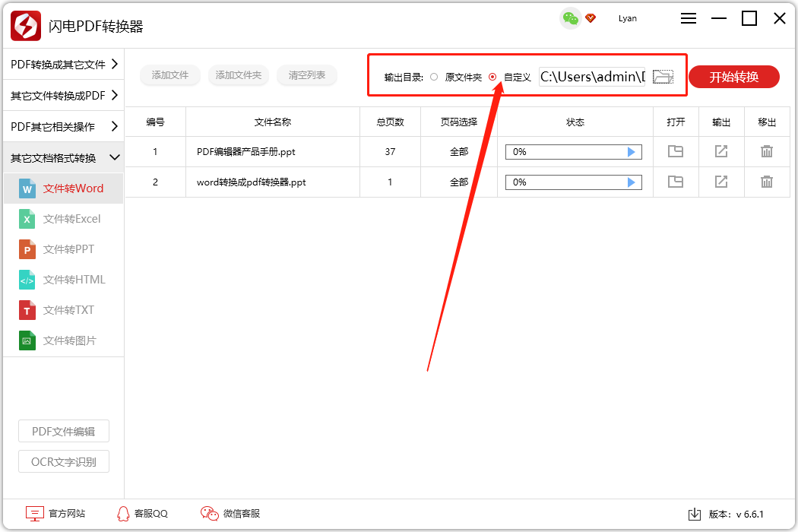
Task: Open 客服QQ link text
Action: tap(150, 514)
